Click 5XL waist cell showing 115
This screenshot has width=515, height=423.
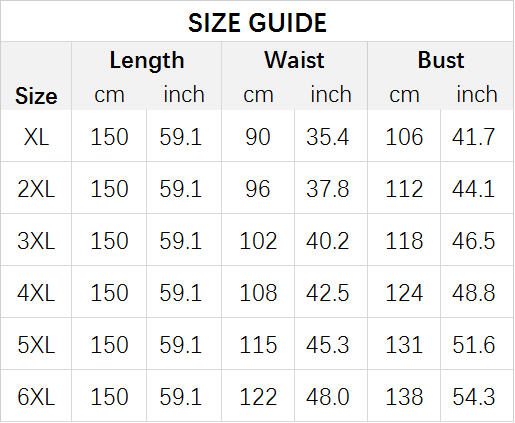(258, 344)
